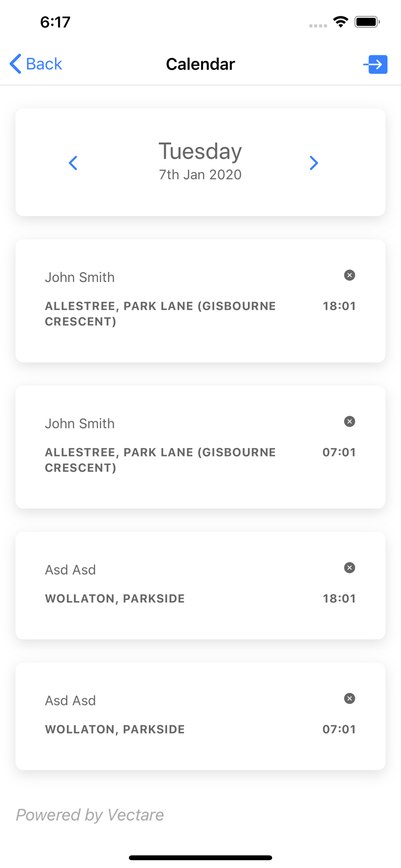Viewport: 401px width, 868px height.
Task: Tap the battery status icon
Action: click(x=367, y=22)
